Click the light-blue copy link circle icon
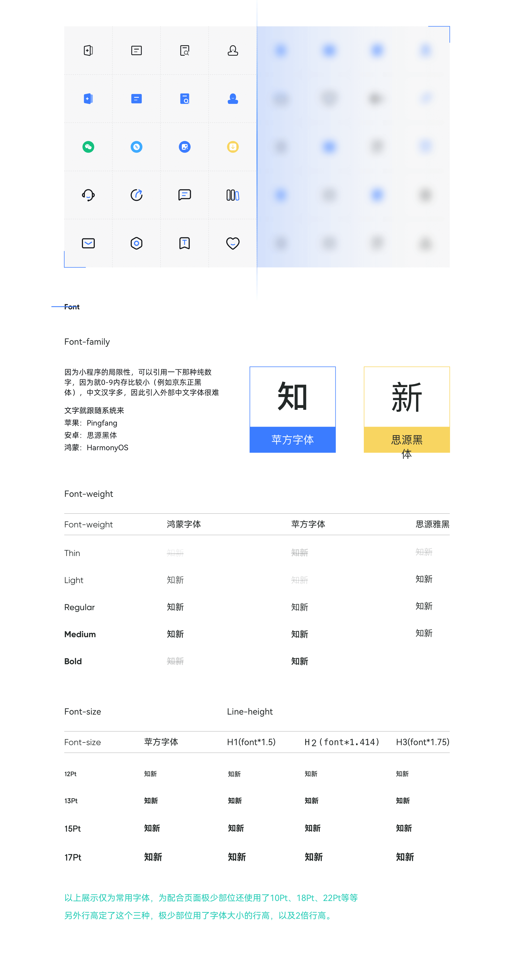 coord(137,147)
